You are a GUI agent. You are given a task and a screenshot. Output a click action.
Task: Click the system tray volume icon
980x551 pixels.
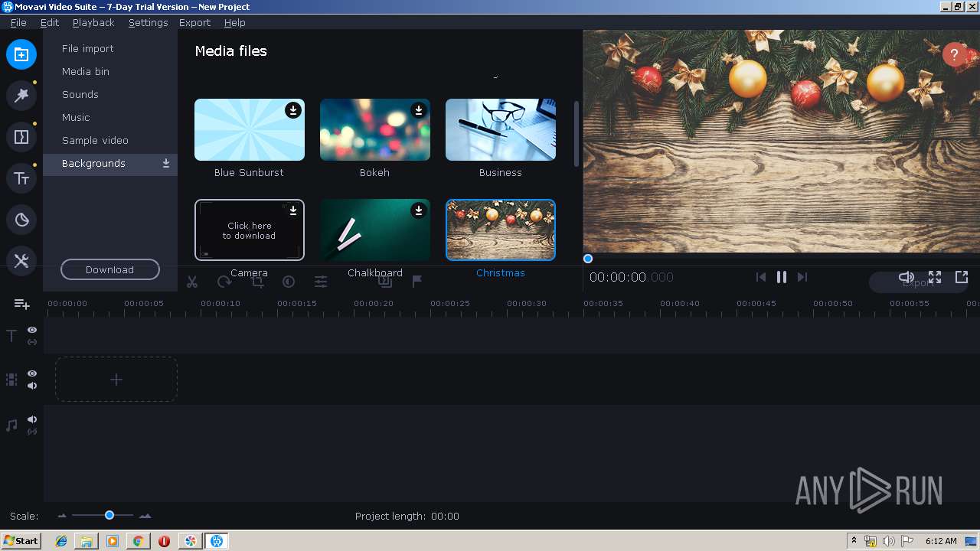[x=888, y=541]
